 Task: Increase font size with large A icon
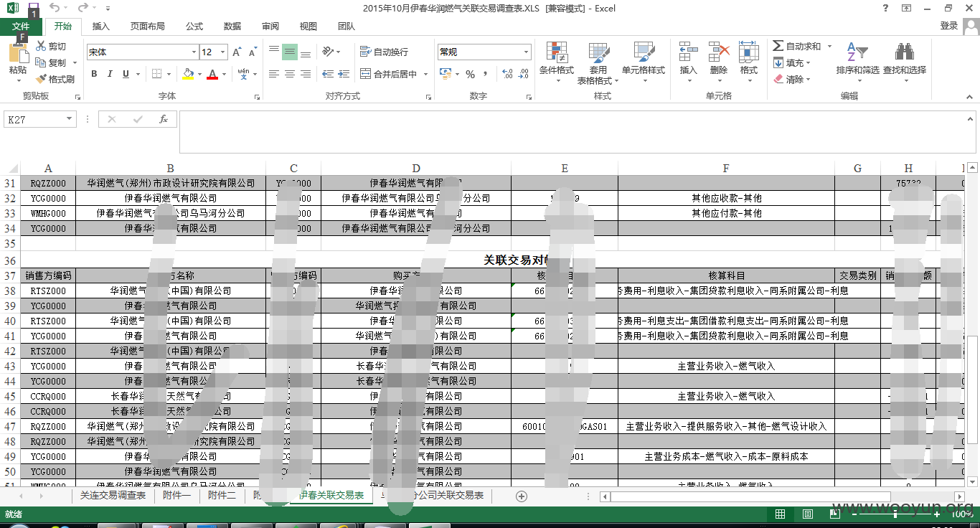tap(237, 52)
